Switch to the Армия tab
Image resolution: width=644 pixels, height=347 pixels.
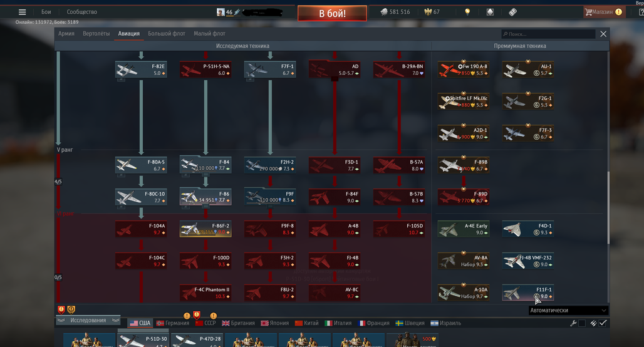click(x=66, y=34)
